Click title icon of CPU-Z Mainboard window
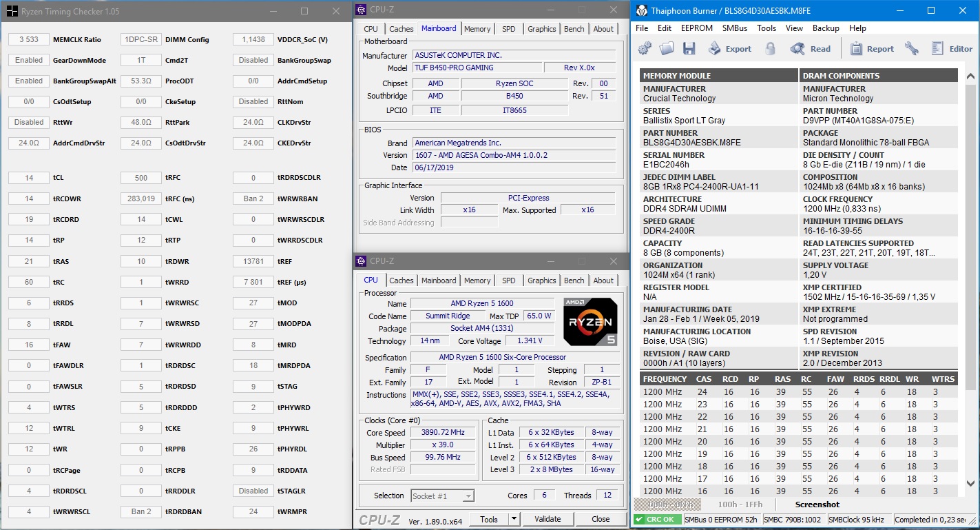Viewport: 980px width, 530px height. [x=360, y=9]
